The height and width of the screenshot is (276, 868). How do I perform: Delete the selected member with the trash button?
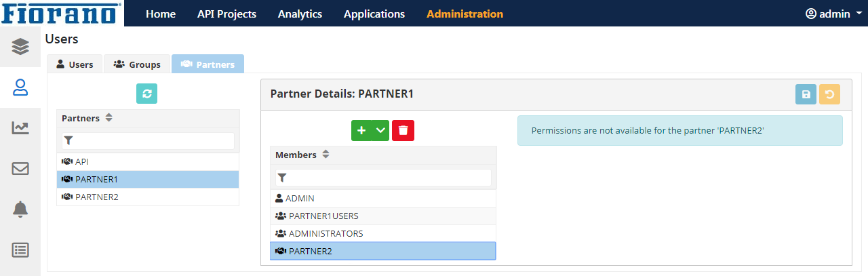tap(403, 130)
